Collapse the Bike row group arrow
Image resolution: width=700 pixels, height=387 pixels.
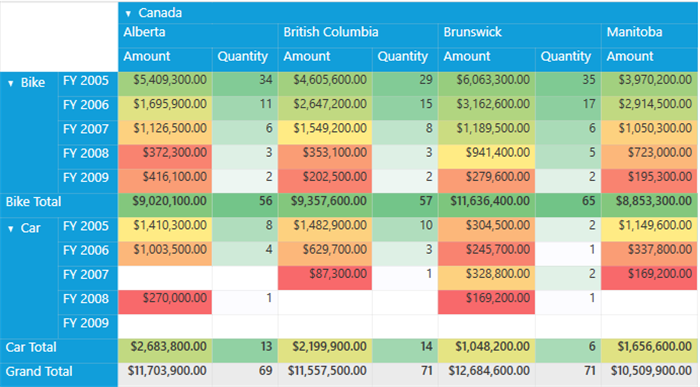tap(11, 83)
